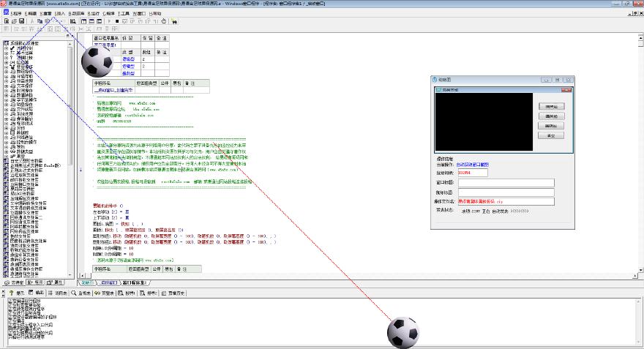Click the Find toolbar icon next to redo
The height and width of the screenshot is (349, 644).
[x=72, y=21]
